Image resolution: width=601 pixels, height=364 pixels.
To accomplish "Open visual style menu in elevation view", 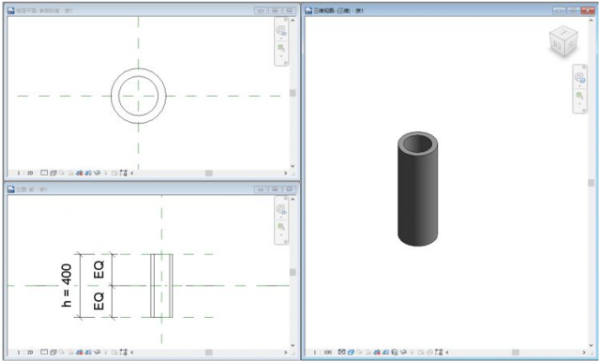I will point(53,351).
